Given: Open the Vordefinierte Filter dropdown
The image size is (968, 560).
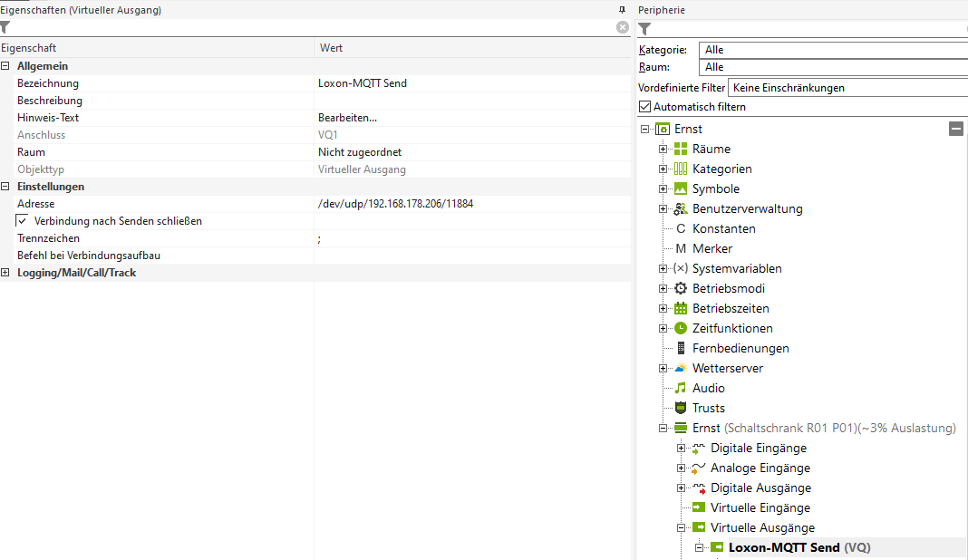Looking at the screenshot, I should tap(847, 88).
